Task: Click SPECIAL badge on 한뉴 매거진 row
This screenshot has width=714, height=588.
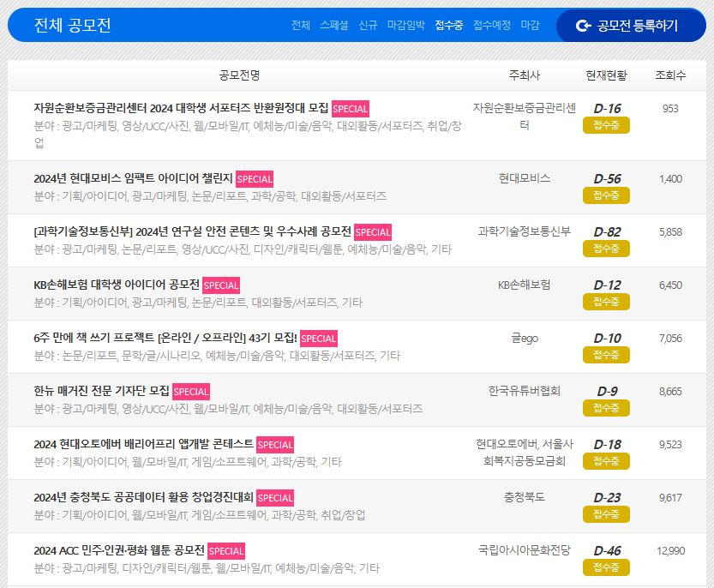Action: tap(191, 392)
